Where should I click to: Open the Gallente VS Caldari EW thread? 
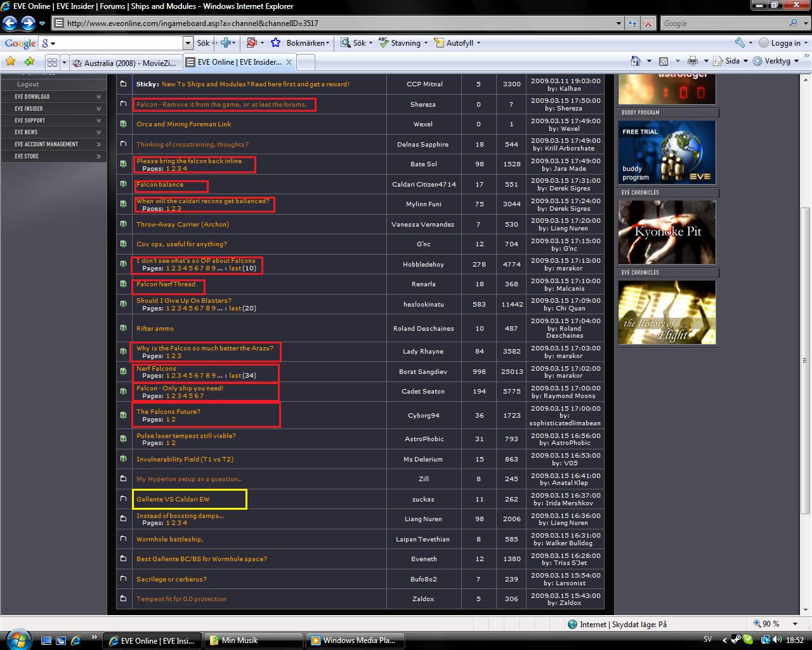173,500
